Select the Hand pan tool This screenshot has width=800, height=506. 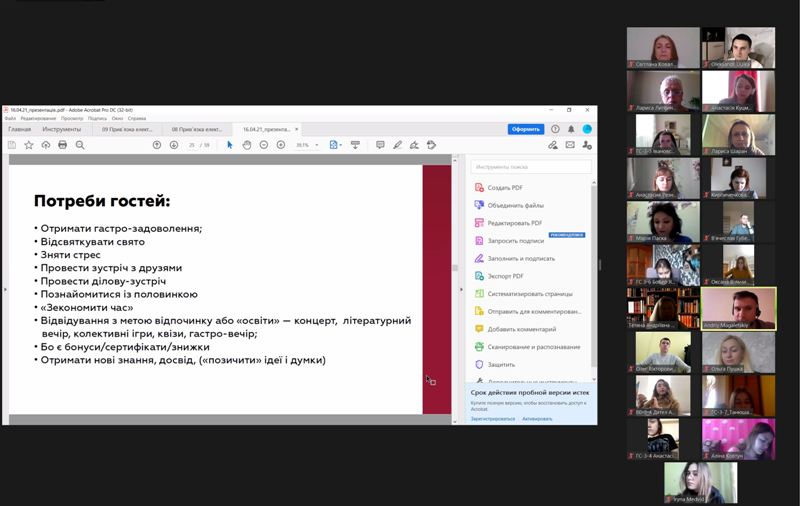pos(247,145)
